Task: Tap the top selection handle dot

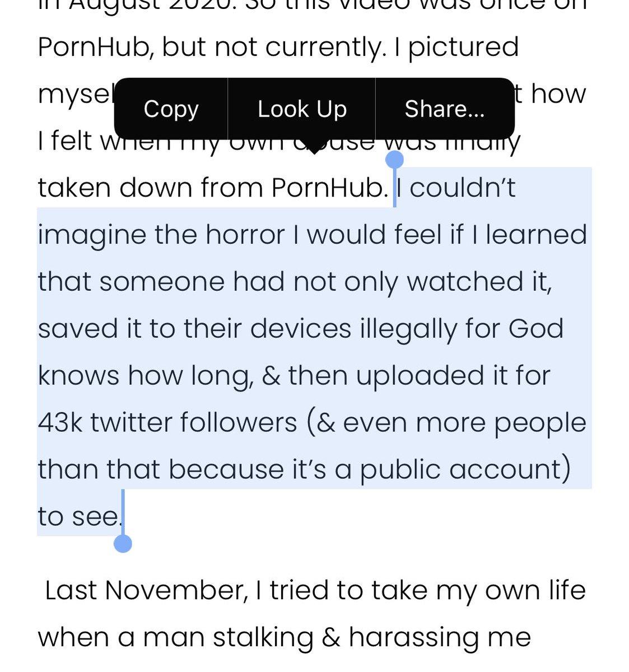Action: [x=395, y=159]
